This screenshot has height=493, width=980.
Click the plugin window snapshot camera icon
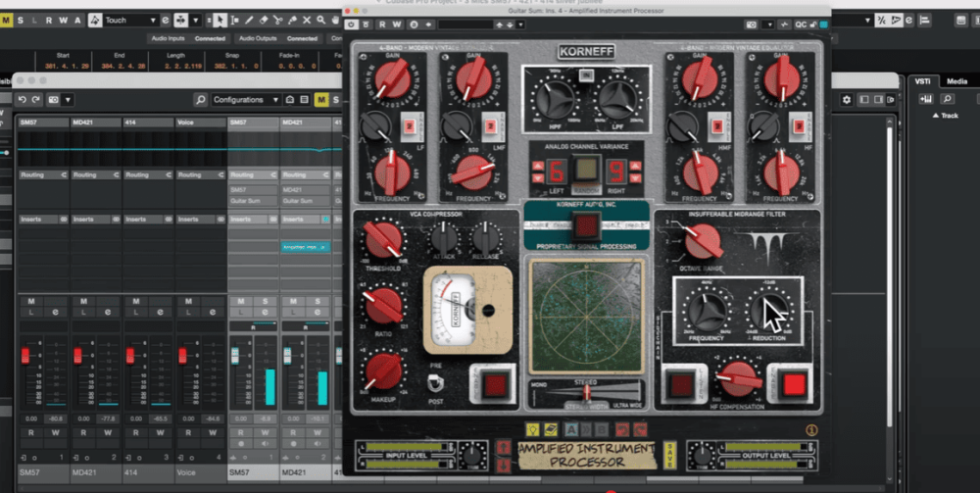coord(752,25)
